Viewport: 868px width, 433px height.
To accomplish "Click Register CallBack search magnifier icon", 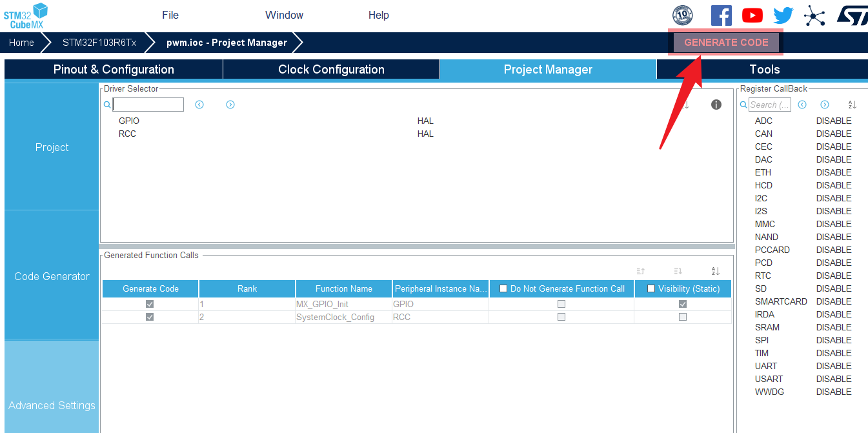I will pos(743,105).
